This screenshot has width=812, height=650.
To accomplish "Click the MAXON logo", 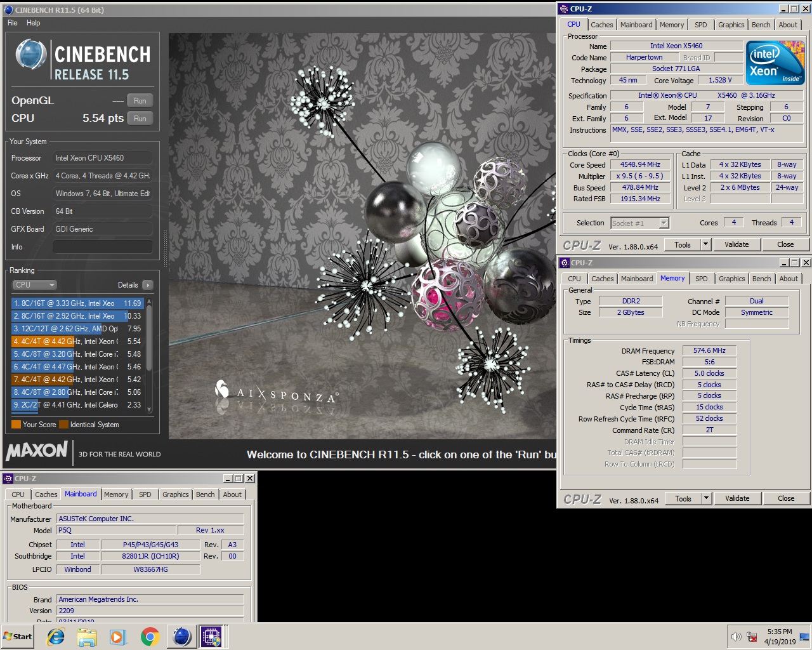I will [37, 451].
